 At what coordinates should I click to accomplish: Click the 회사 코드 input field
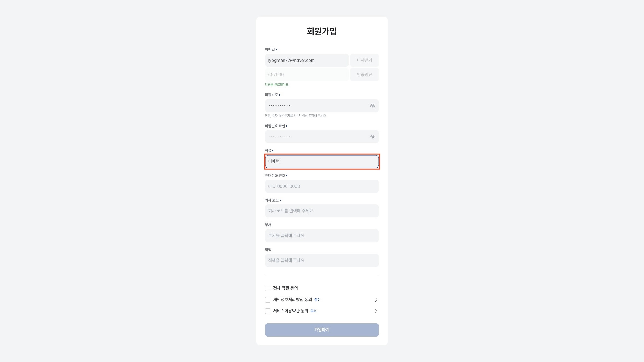322,211
